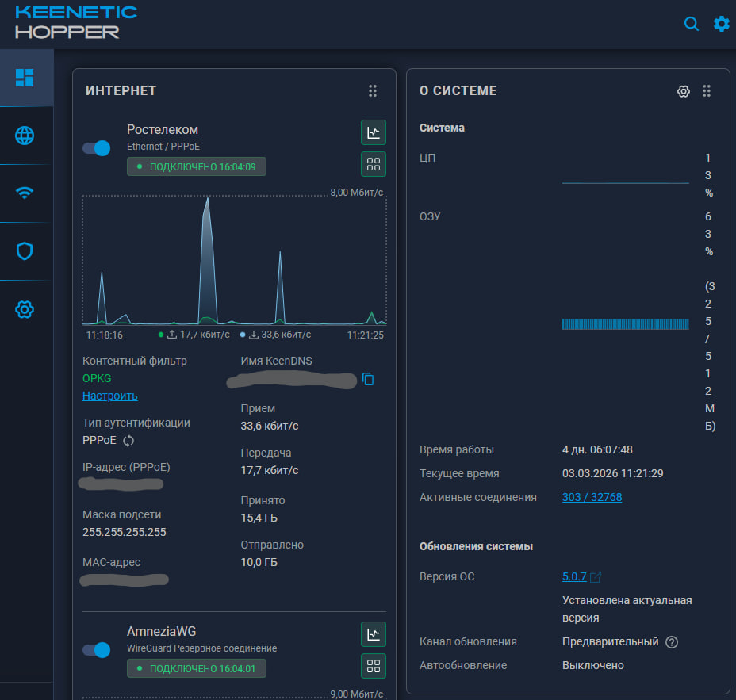Show traffic graph for Ростелеком connection

pos(373,132)
